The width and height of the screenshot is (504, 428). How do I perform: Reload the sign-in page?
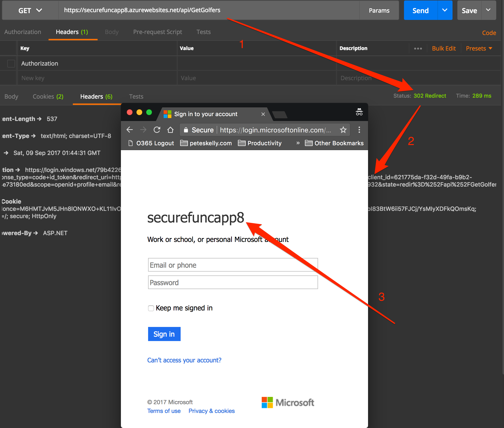point(157,130)
